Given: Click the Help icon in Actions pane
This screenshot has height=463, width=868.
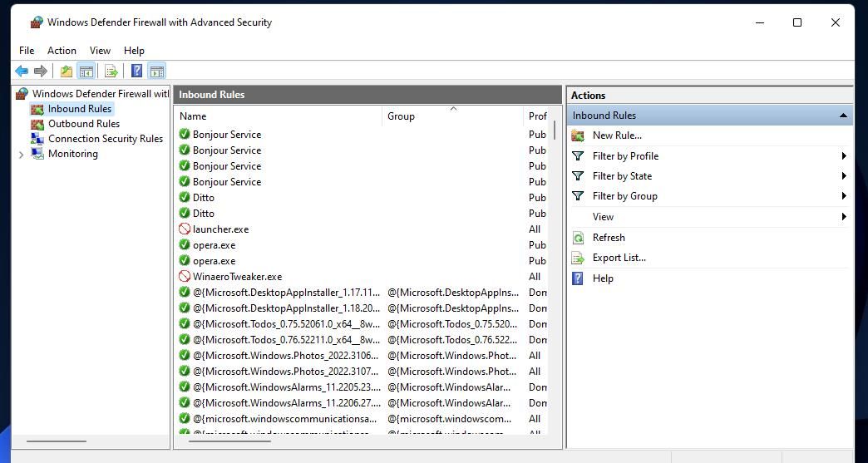Looking at the screenshot, I should pyautogui.click(x=578, y=278).
